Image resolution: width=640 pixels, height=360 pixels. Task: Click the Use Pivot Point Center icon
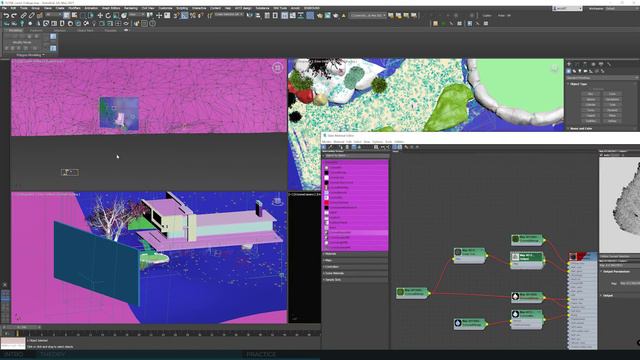pyautogui.click(x=151, y=16)
